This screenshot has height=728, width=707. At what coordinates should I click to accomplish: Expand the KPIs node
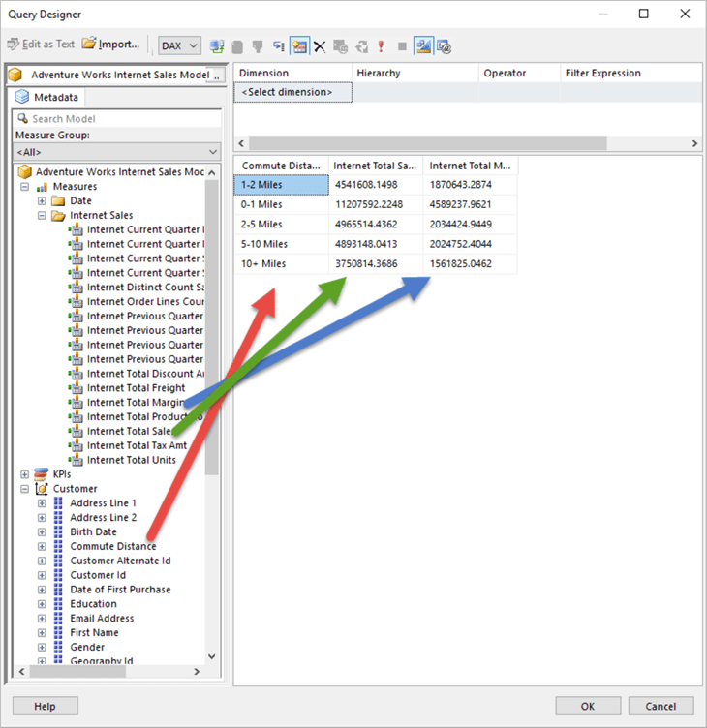tap(25, 474)
